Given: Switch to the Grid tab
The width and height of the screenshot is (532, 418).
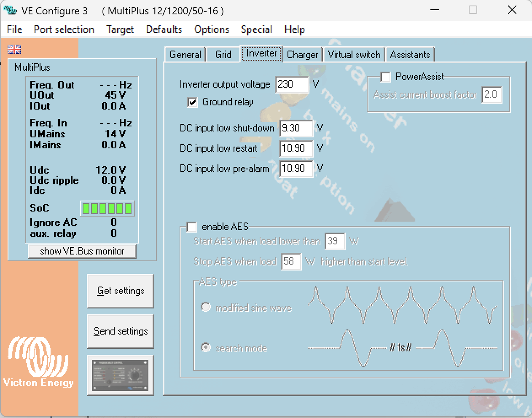Looking at the screenshot, I should pos(223,55).
